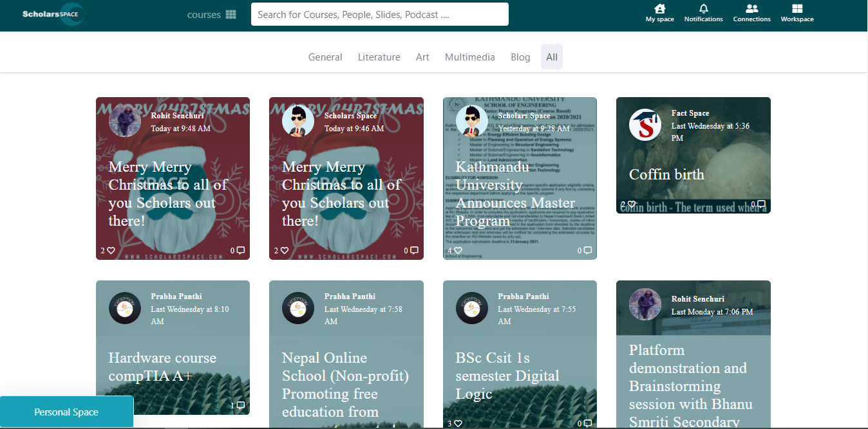Screen dimensions: 868x429
Task: Focus the Search for Courses field
Action: pyautogui.click(x=380, y=14)
